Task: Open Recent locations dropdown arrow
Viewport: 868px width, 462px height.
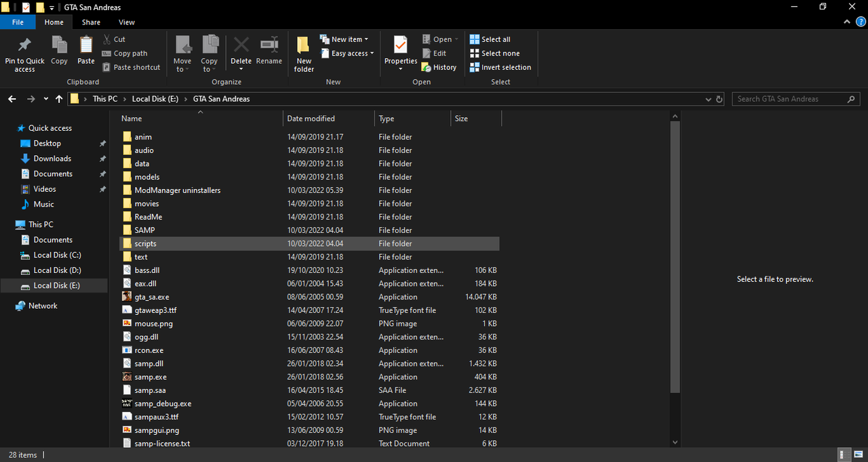Action: [x=46, y=99]
